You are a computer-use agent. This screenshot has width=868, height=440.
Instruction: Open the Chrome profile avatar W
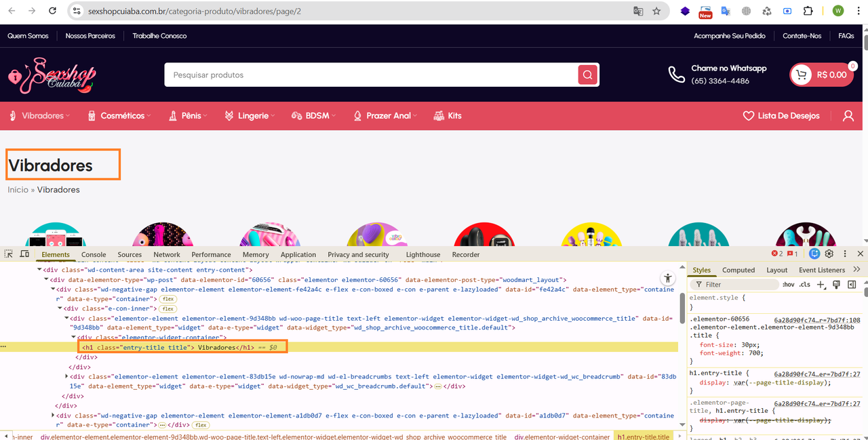tap(838, 11)
